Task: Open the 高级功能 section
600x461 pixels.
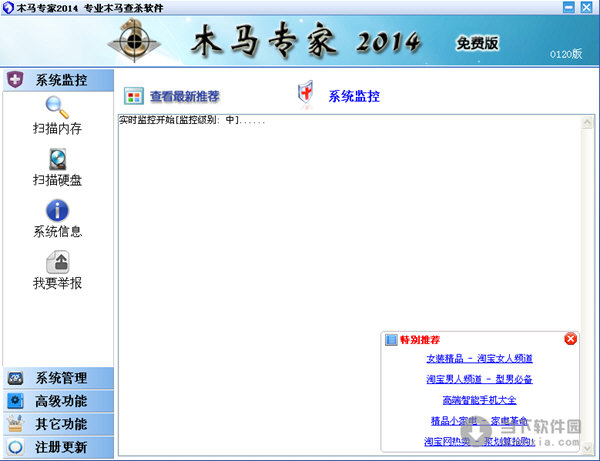Action: pos(59,401)
